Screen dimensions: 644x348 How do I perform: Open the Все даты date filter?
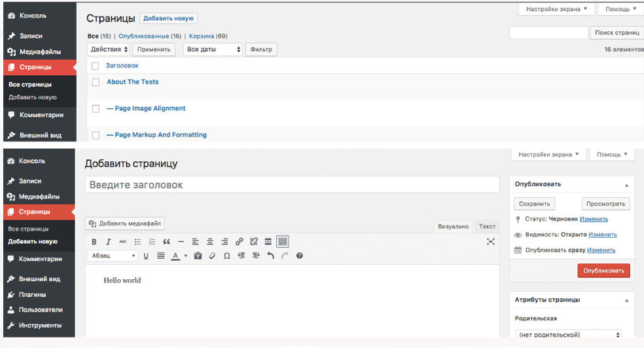pos(213,49)
